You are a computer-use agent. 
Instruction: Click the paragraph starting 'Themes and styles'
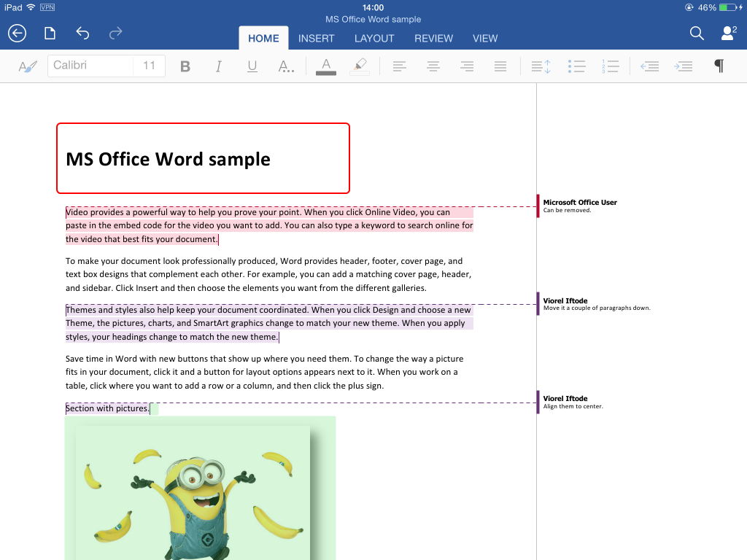tap(269, 323)
